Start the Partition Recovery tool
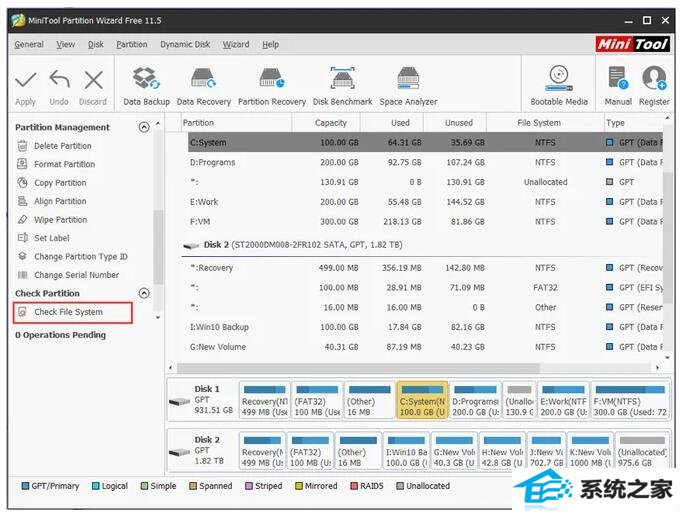This screenshot has height=516, width=681. 272,87
